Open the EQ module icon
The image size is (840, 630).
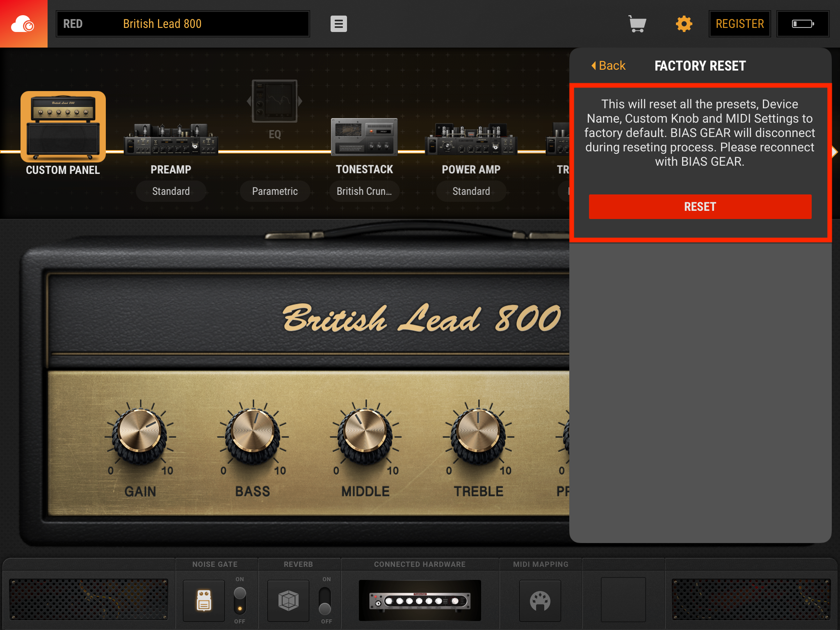pyautogui.click(x=274, y=101)
